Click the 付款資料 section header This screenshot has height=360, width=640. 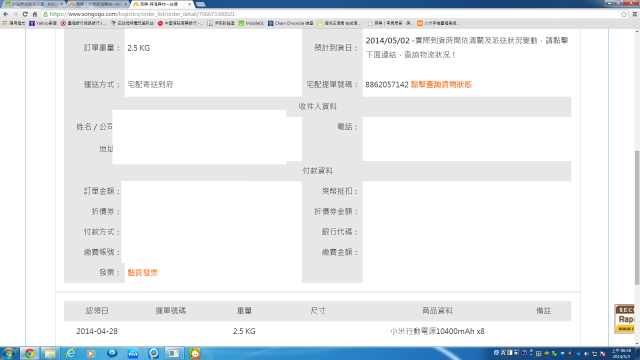point(318,171)
